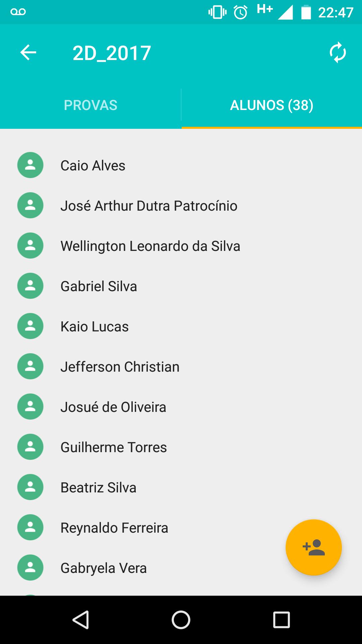Switch to the PROVAS tab
The image size is (362, 644).
pyautogui.click(x=90, y=105)
